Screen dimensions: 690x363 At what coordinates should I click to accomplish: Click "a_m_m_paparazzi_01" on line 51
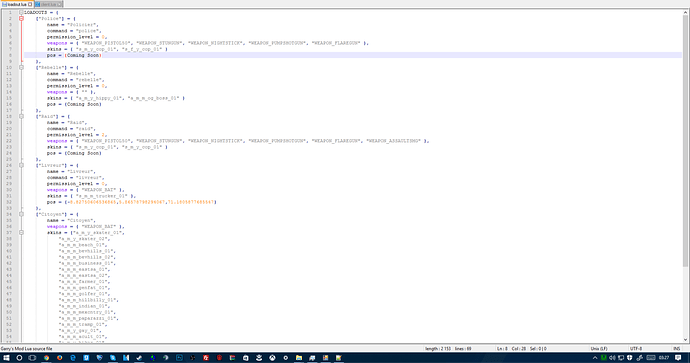(x=88, y=318)
